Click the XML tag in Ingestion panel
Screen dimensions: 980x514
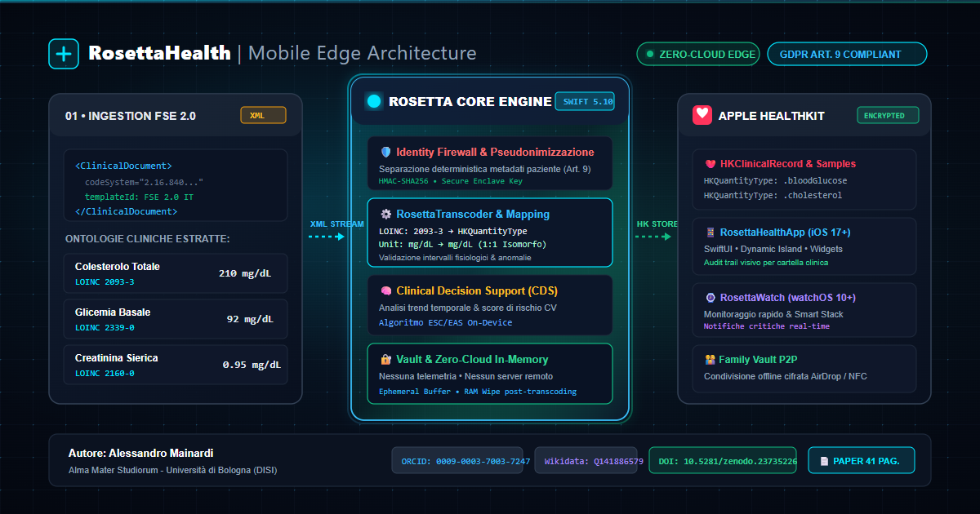[x=263, y=116]
